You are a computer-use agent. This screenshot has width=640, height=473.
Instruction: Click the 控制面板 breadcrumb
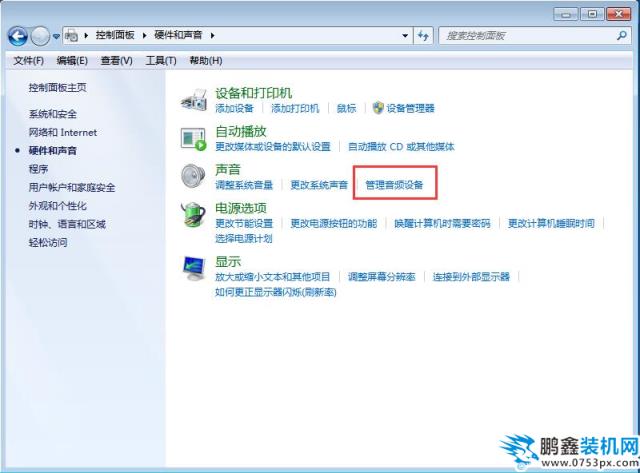pyautogui.click(x=115, y=35)
